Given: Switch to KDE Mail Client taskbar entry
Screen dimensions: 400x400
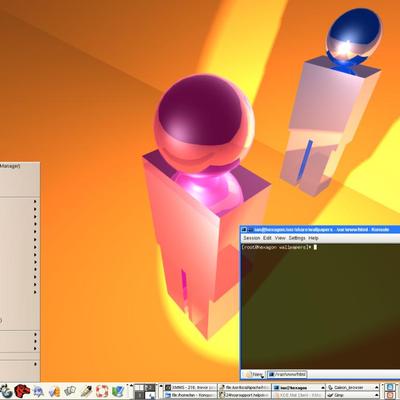Looking at the screenshot, I should click(x=298, y=395).
